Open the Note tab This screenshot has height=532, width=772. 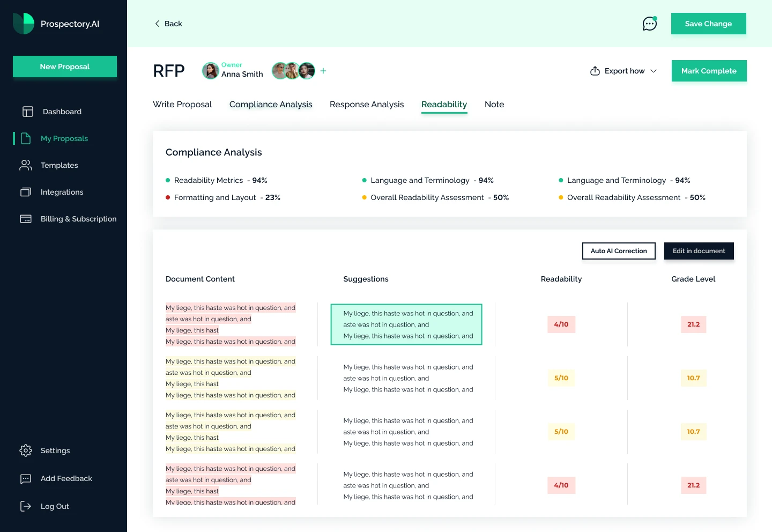tap(494, 105)
